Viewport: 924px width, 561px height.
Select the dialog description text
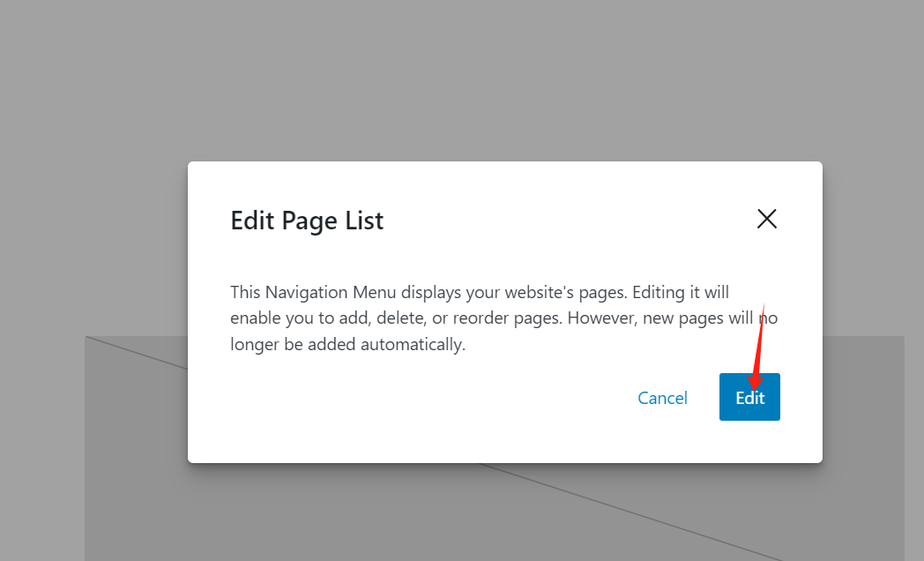point(503,318)
